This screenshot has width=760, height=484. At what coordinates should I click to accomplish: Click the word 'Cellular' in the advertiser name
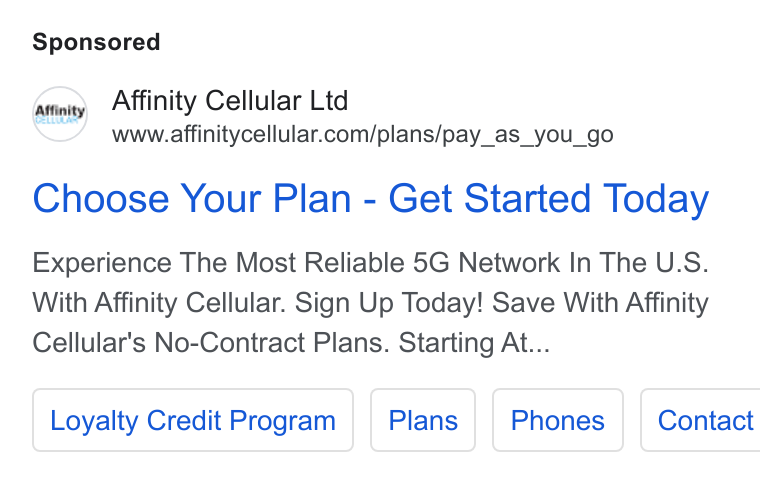(253, 101)
